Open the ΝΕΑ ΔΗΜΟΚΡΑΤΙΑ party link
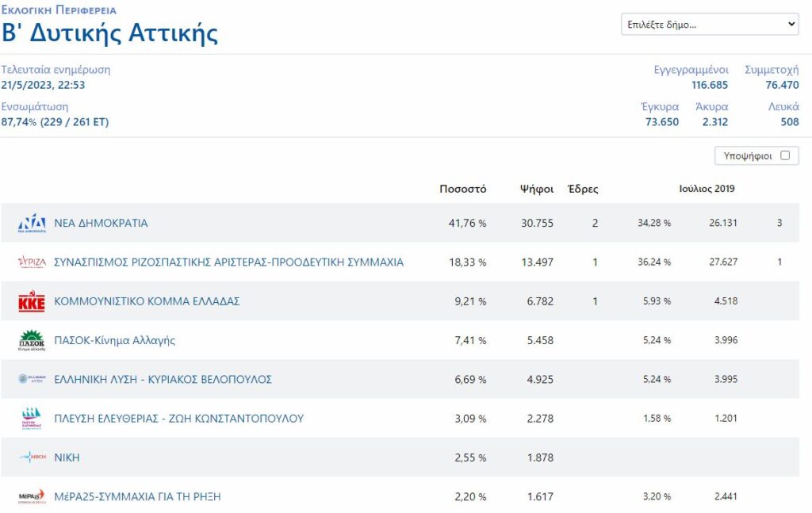 click(x=101, y=224)
